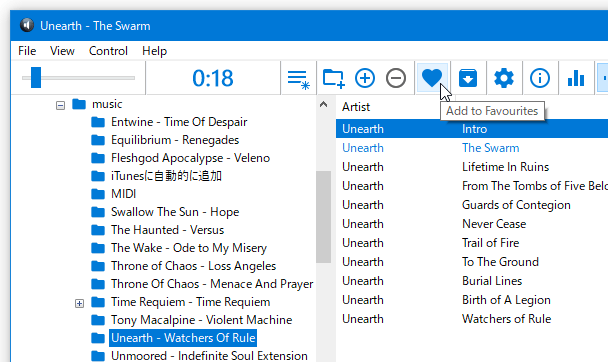Screen dimensions: 608x362
Task: Click folder icon beside The Haunted - Versus
Action: tap(98, 230)
